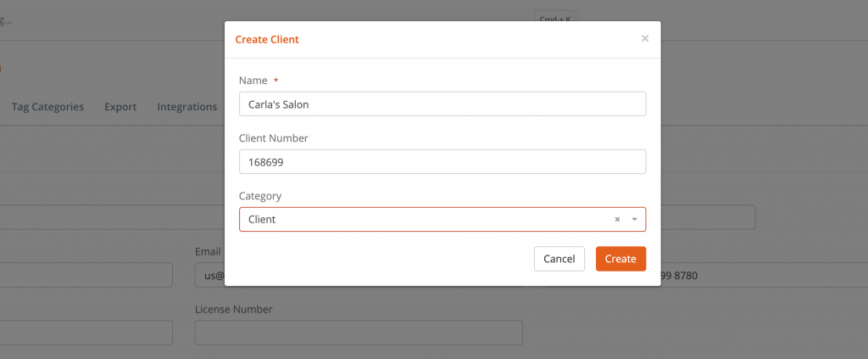Open the Export tab
This screenshot has width=868, height=359.
(120, 107)
